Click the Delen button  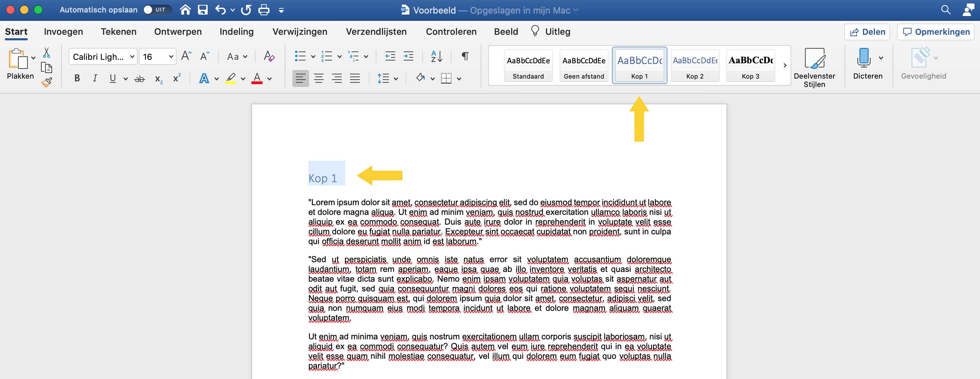pyautogui.click(x=867, y=32)
